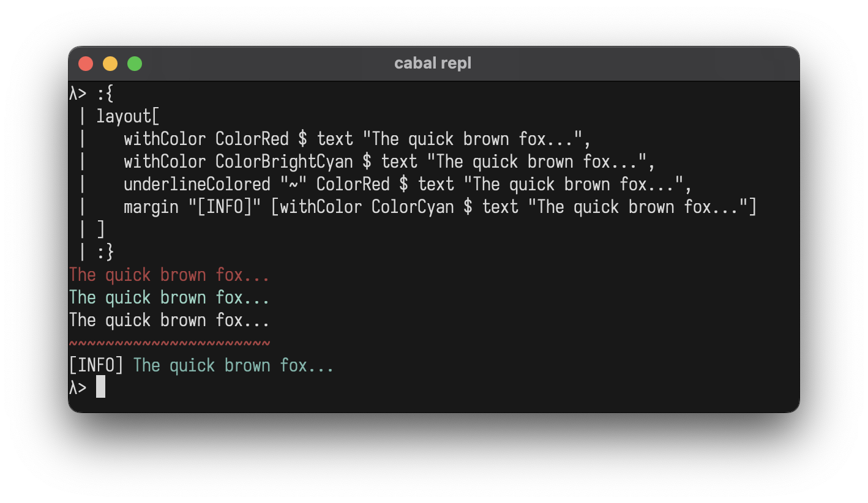Click the "margin" keyword in the code
Image resolution: width=868 pixels, height=503 pixels.
(x=151, y=207)
